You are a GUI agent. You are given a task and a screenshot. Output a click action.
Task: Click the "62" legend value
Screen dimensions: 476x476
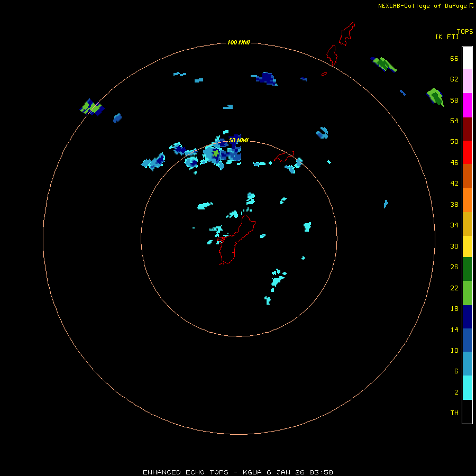(x=454, y=79)
